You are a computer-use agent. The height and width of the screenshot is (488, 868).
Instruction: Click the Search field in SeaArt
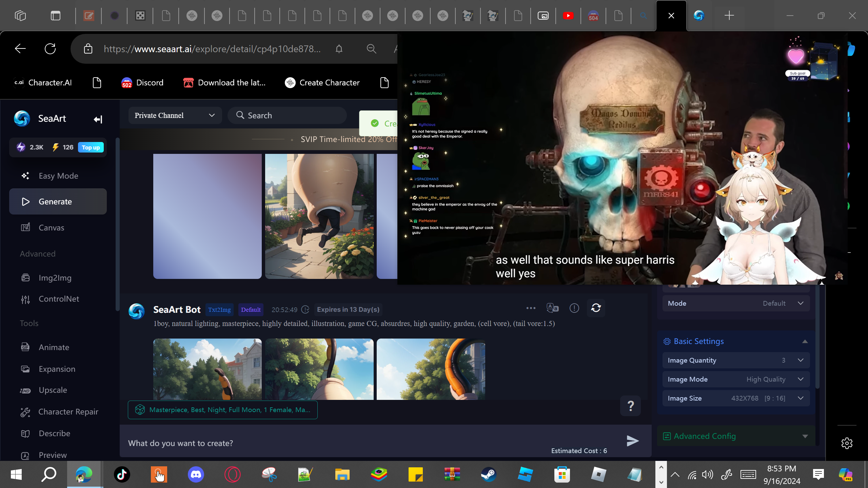[x=287, y=116]
